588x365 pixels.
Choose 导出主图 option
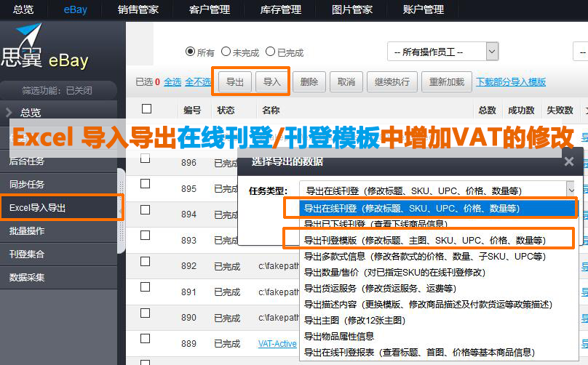(x=437, y=321)
